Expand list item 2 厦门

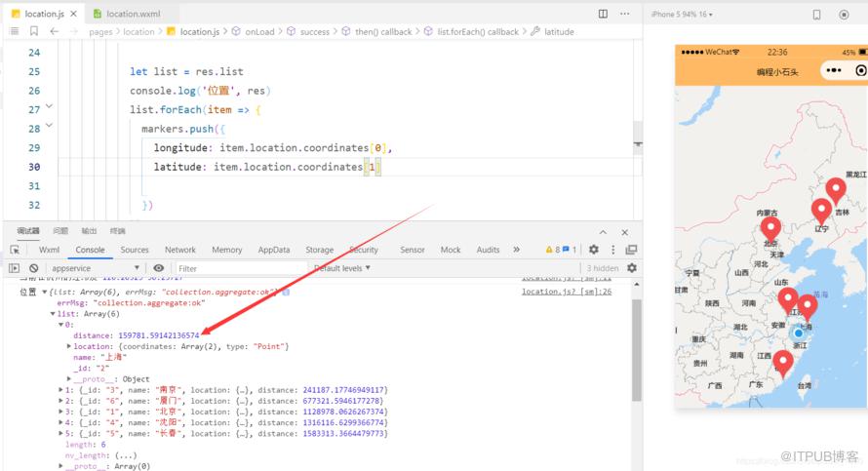[x=60, y=401]
